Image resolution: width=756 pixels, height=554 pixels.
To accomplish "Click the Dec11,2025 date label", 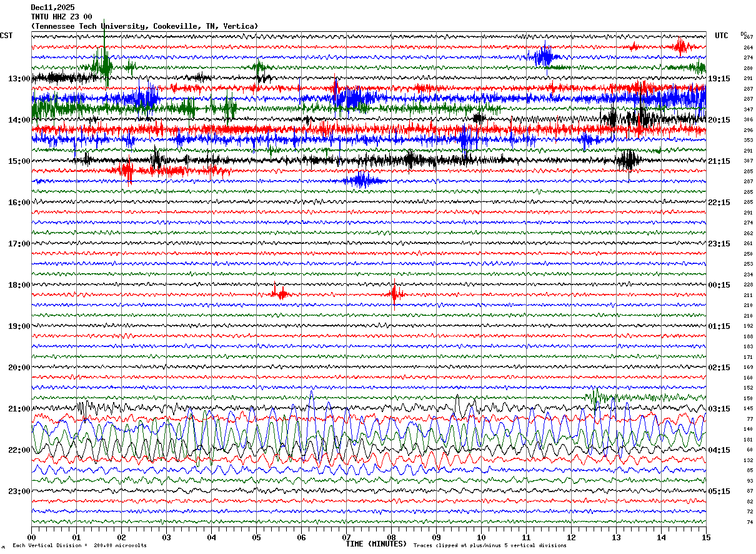I will pos(52,8).
